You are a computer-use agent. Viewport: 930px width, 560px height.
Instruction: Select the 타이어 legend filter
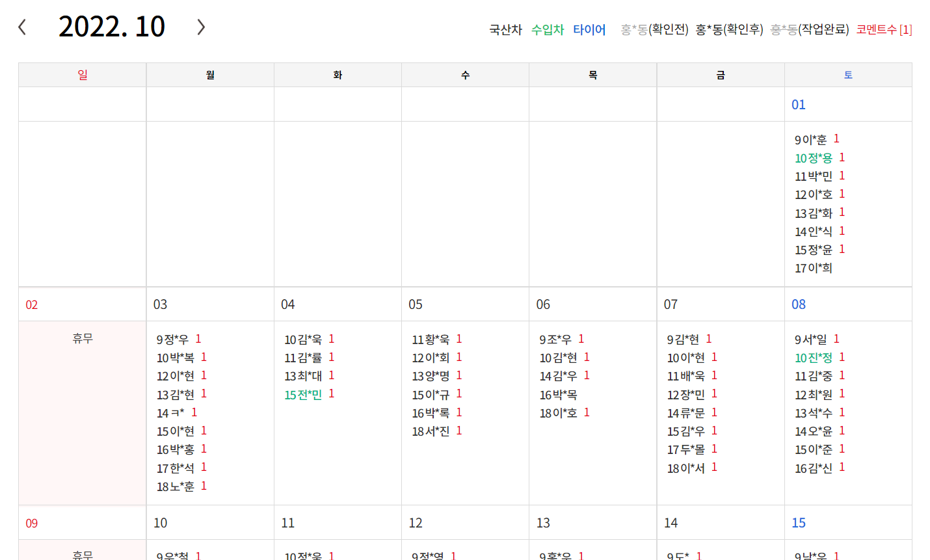coord(589,30)
